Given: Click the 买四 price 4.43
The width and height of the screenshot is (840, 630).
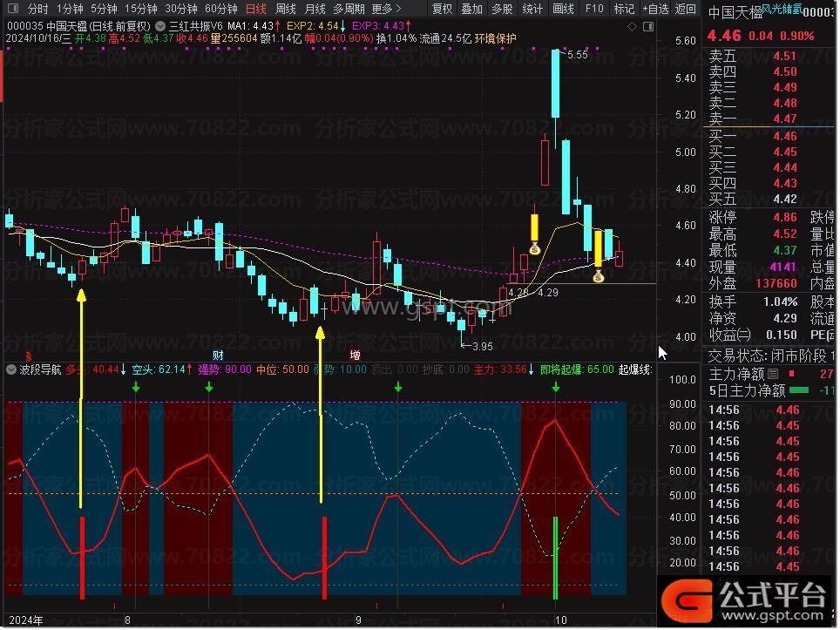Looking at the screenshot, I should tap(785, 183).
